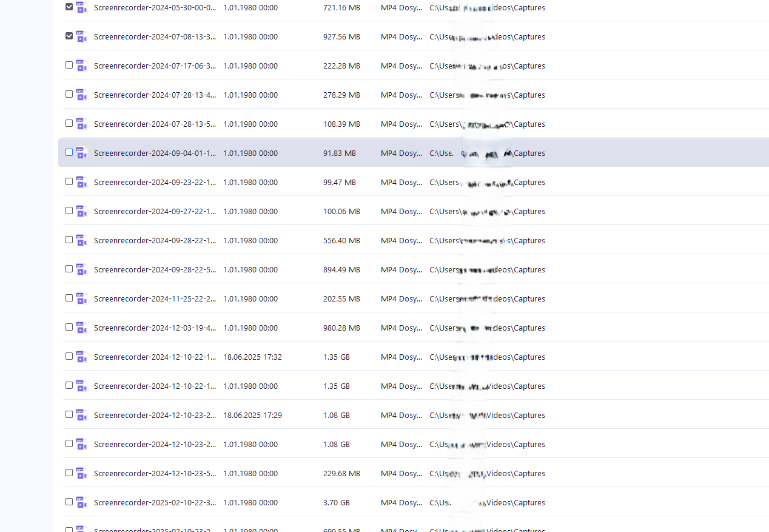This screenshot has height=532, width=769.
Task: Select MP4 icon of the 894.49 MB recording
Action: click(81, 269)
